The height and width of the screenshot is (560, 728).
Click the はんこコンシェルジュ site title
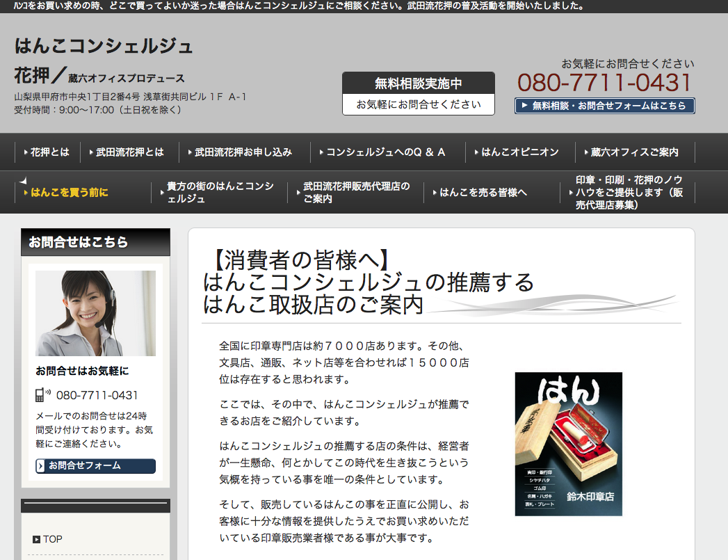104,46
